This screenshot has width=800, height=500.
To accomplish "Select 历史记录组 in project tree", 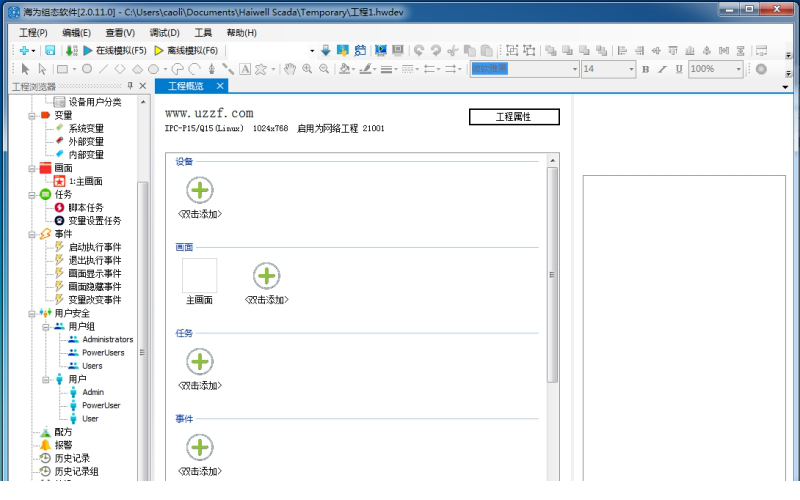I will tap(77, 471).
